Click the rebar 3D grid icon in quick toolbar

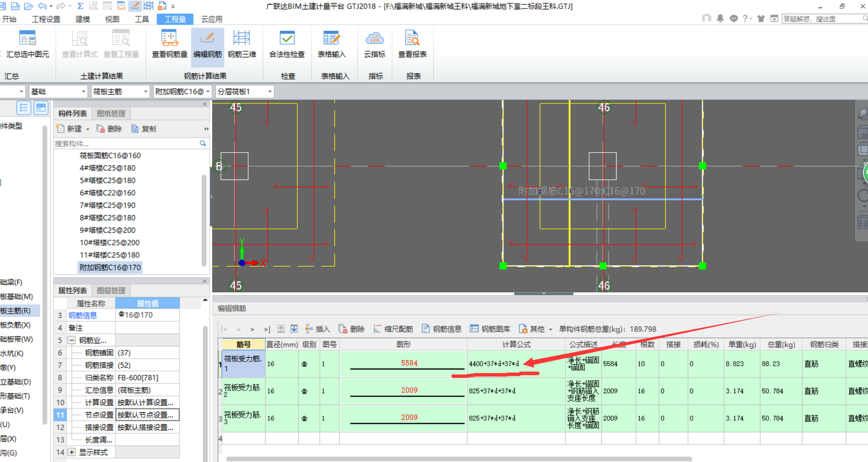(x=148, y=6)
